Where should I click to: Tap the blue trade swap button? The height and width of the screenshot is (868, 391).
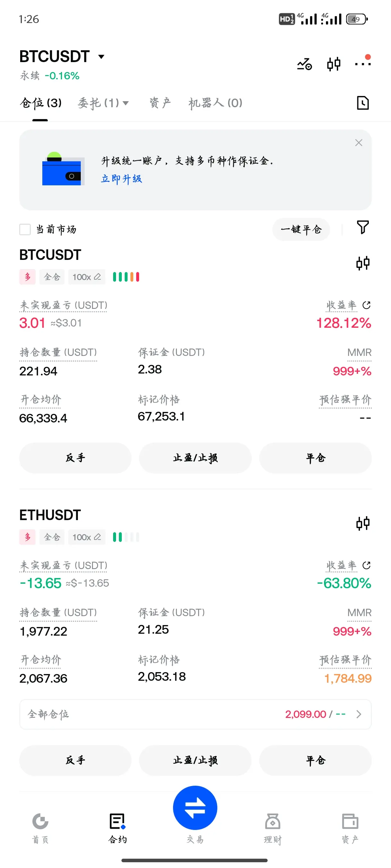(x=195, y=808)
